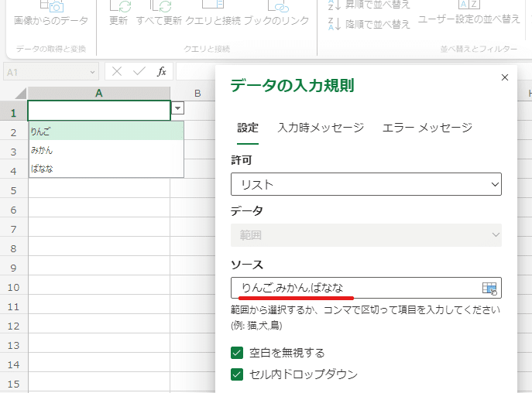Select row 15 header

pos(13,384)
